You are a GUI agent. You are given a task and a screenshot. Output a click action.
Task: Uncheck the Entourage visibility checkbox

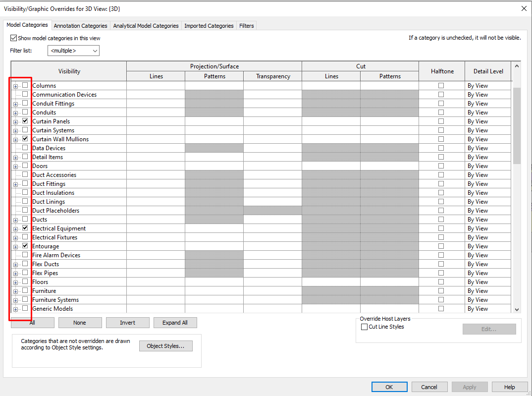click(x=25, y=246)
